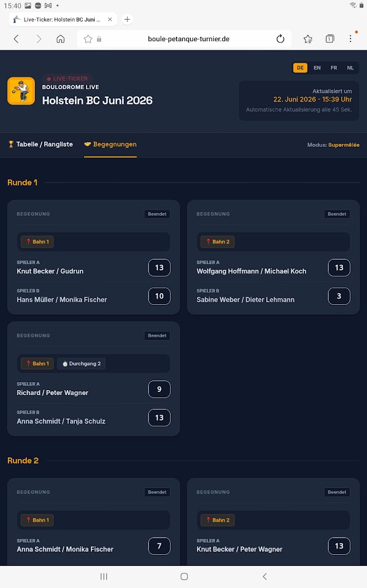Screen dimensions: 367x588
Task: Open a new tab with the plus icon
Action: [x=127, y=20]
